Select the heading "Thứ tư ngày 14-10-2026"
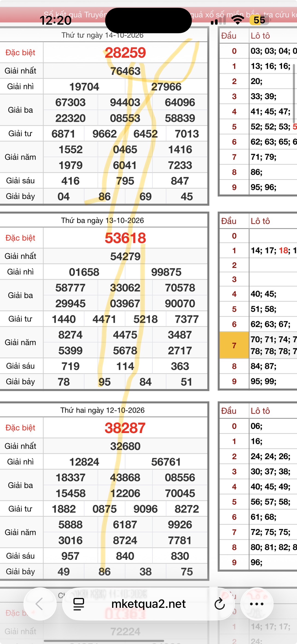This screenshot has height=644, width=297. (x=102, y=35)
